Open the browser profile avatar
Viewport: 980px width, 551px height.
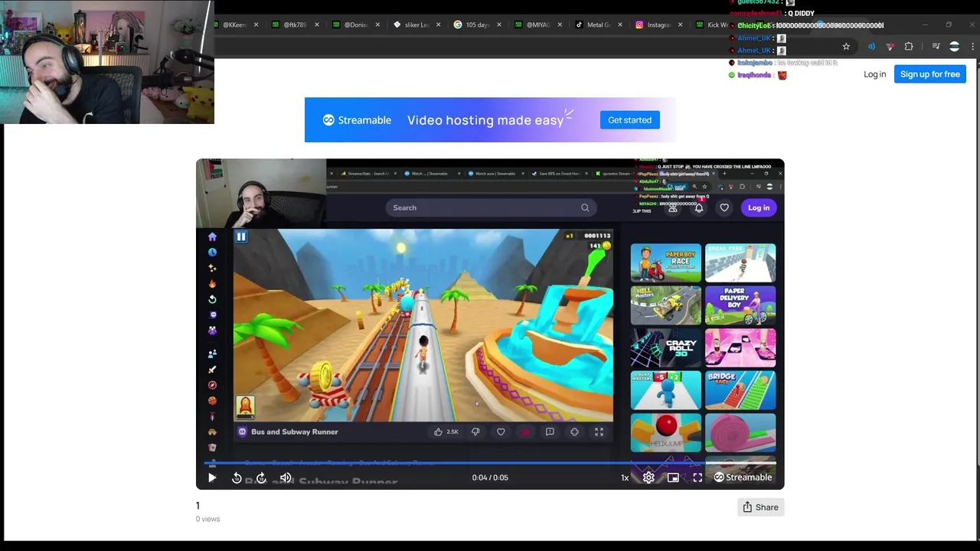pos(954,47)
